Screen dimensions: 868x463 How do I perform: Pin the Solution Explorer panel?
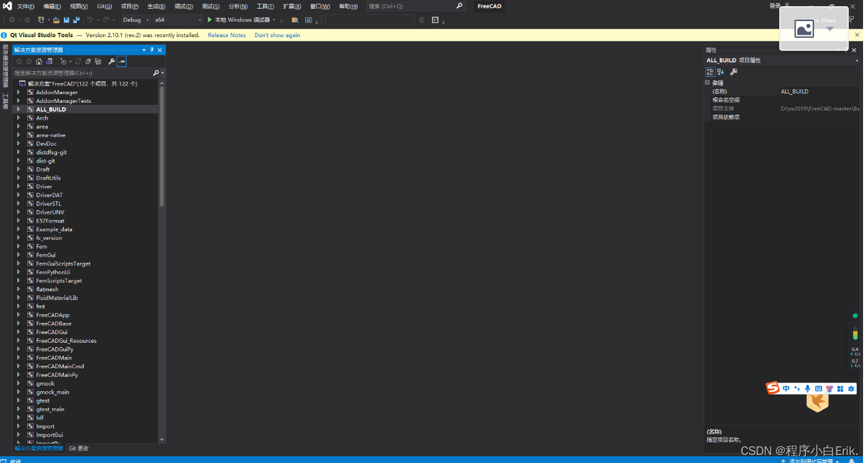pyautogui.click(x=152, y=50)
